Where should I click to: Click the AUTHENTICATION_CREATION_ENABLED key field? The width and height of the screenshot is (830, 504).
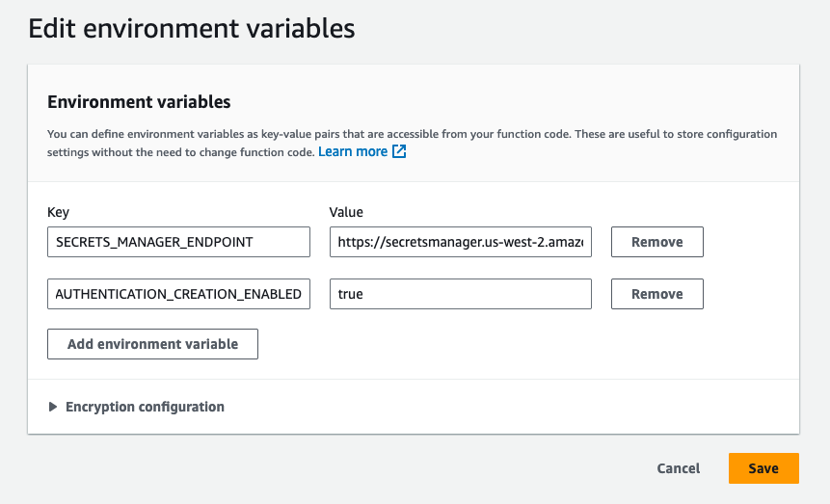[x=179, y=294]
